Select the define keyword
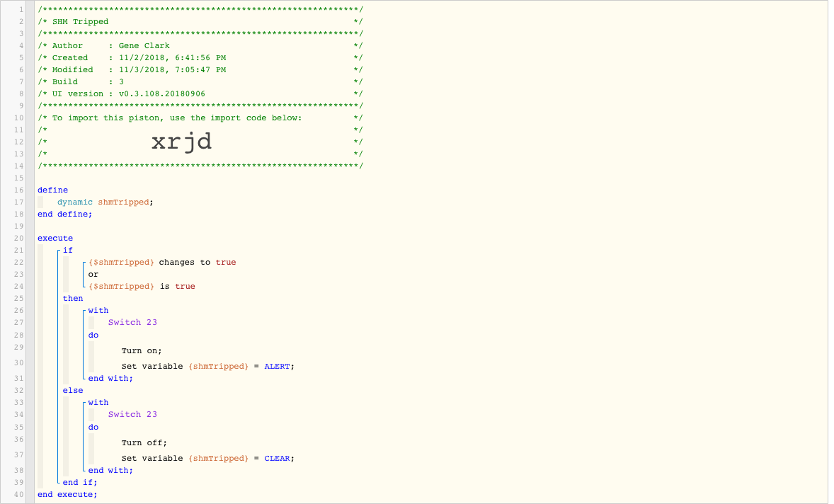This screenshot has height=504, width=834. pos(52,190)
